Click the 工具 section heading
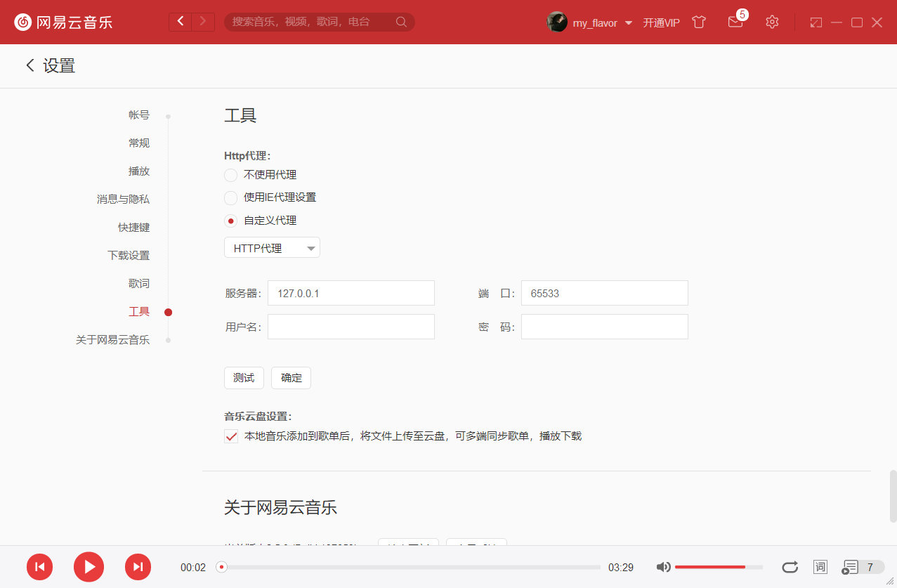 click(240, 116)
